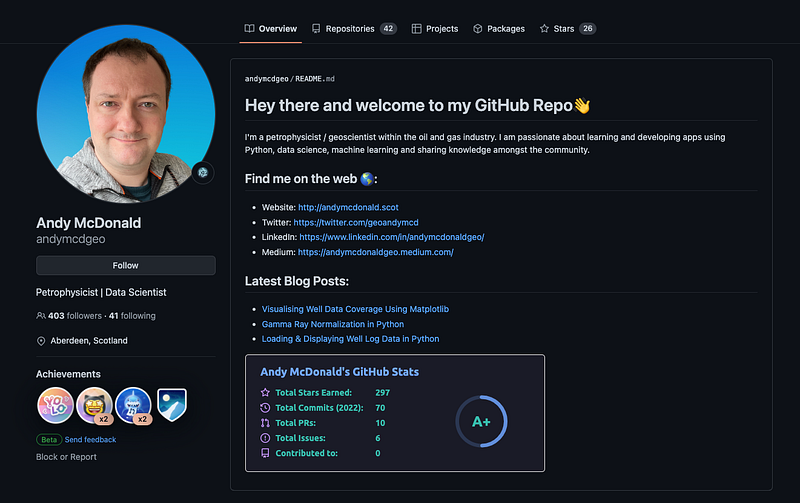Click the Latest Blog Posts heading

click(x=297, y=281)
